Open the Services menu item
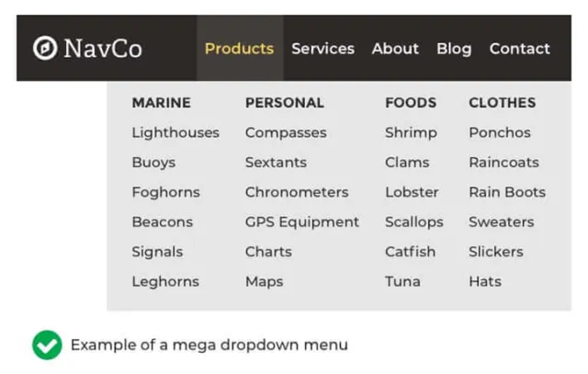Screen dimensions: 588x374 point(322,49)
